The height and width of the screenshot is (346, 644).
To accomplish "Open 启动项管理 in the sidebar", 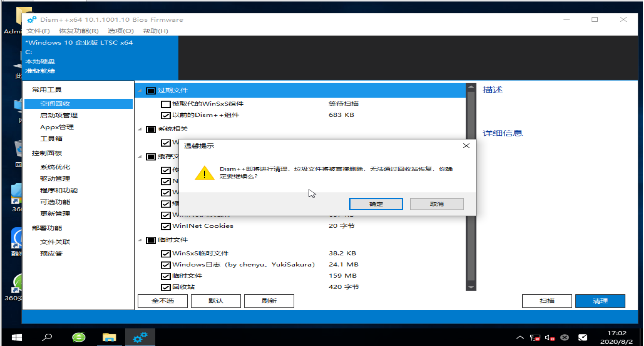I will pos(59,115).
